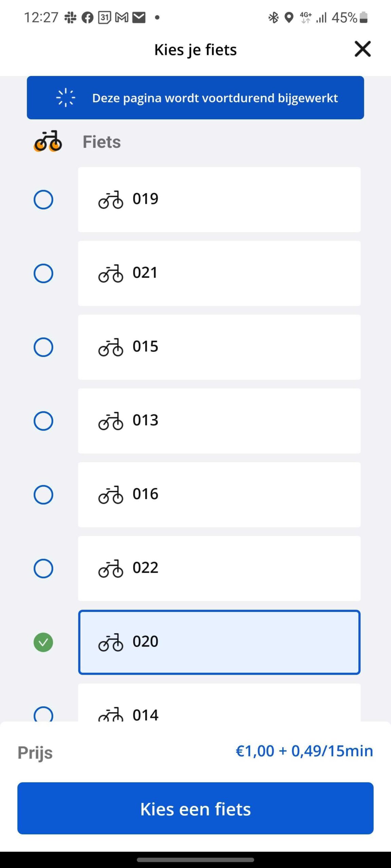Close the Kies je fiets screen
The width and height of the screenshot is (391, 868).
362,49
